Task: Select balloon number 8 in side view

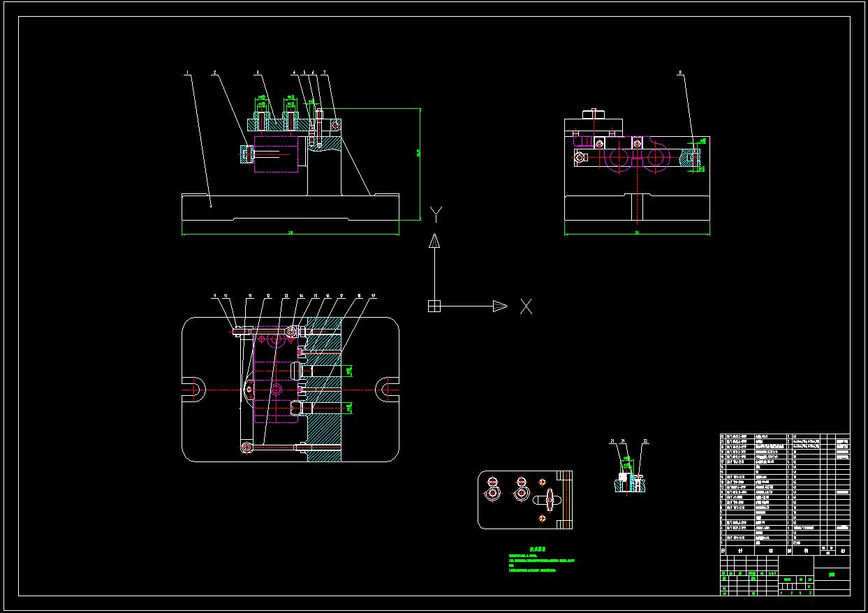Action: pos(679,72)
